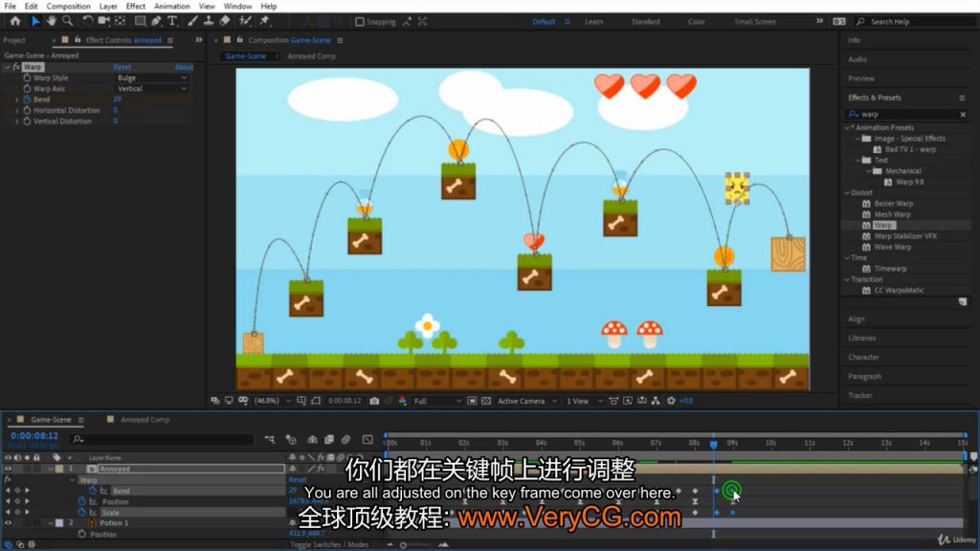The width and height of the screenshot is (980, 551).
Task: Open the Align panel
Action: coord(857,320)
